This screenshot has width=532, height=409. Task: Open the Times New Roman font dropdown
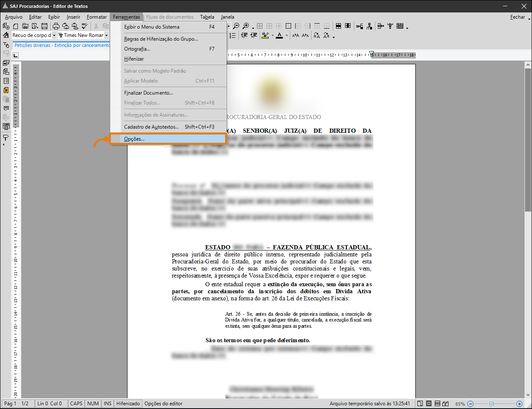106,36
